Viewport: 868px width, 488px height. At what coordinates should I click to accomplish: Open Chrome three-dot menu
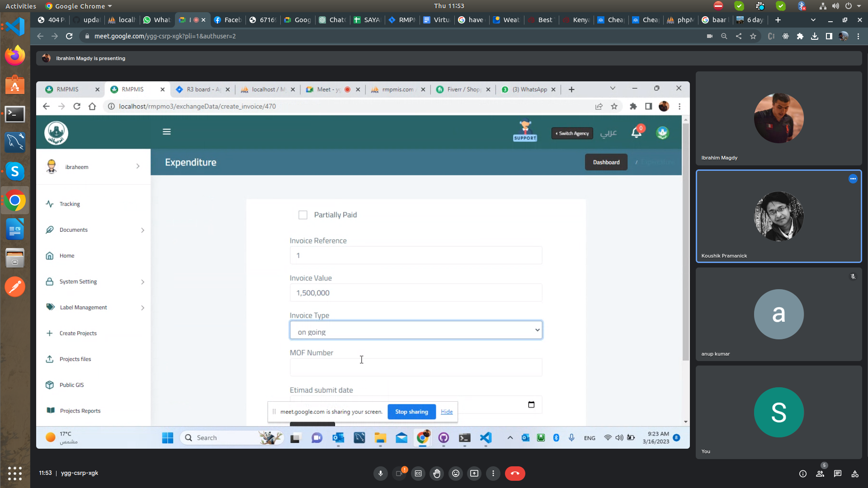[858, 36]
